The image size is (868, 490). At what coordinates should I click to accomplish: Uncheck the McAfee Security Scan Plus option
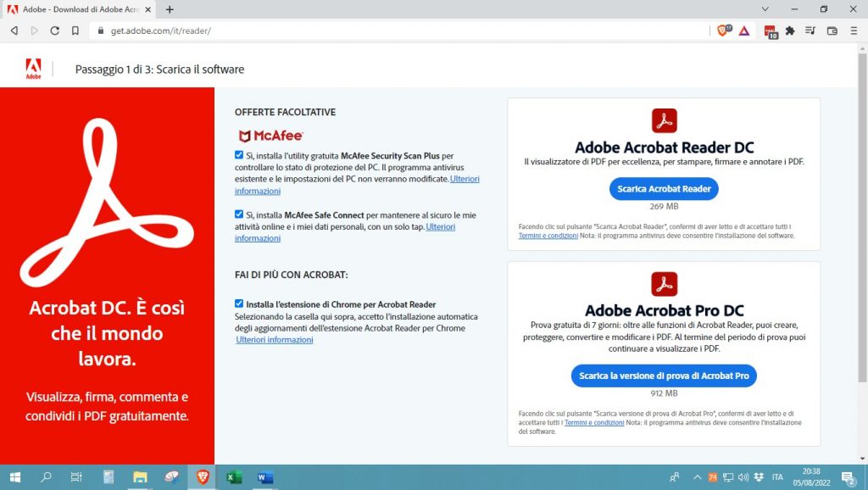coord(239,155)
